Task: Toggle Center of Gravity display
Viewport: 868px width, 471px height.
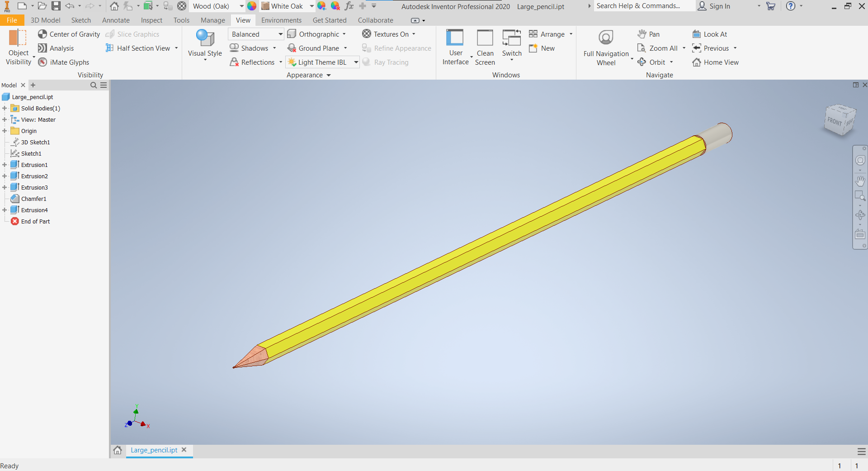Action: (69, 34)
